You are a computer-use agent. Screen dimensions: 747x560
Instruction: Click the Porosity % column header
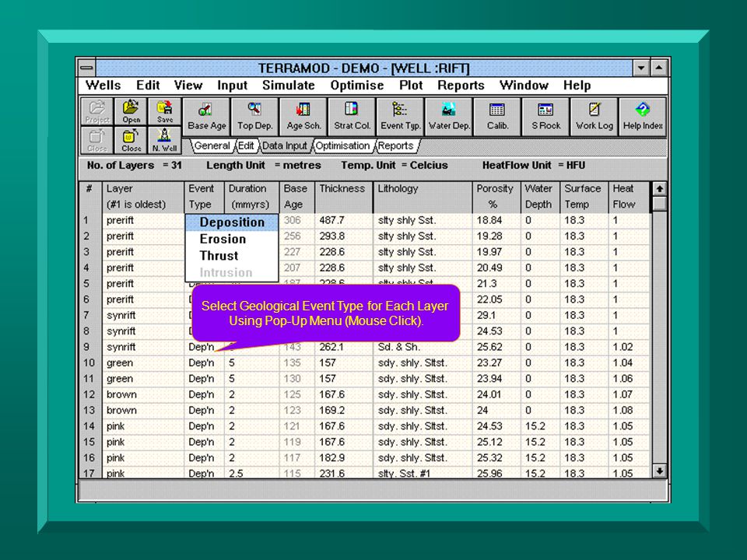point(496,197)
